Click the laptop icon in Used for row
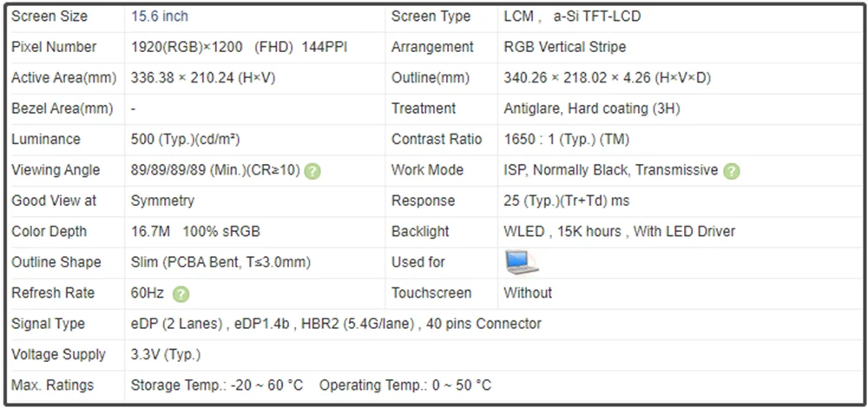The height and width of the screenshot is (408, 868). pyautogui.click(x=522, y=262)
